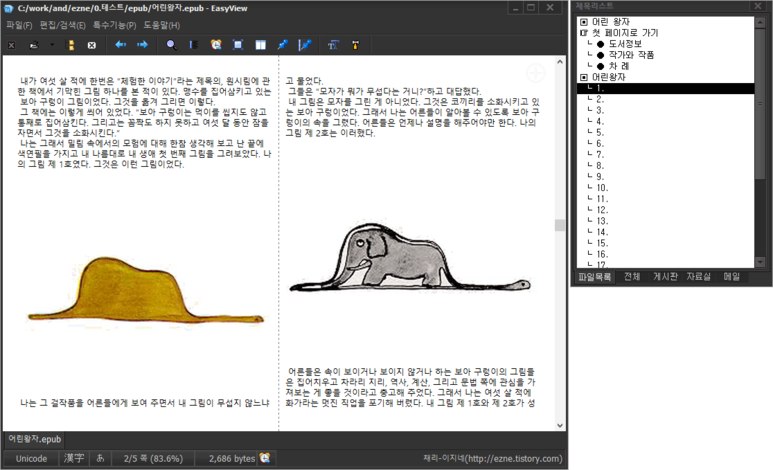Image resolution: width=773 pixels, height=470 pixels.
Task: Open the ezne.tistory.com link in status bar
Action: [x=493, y=459]
